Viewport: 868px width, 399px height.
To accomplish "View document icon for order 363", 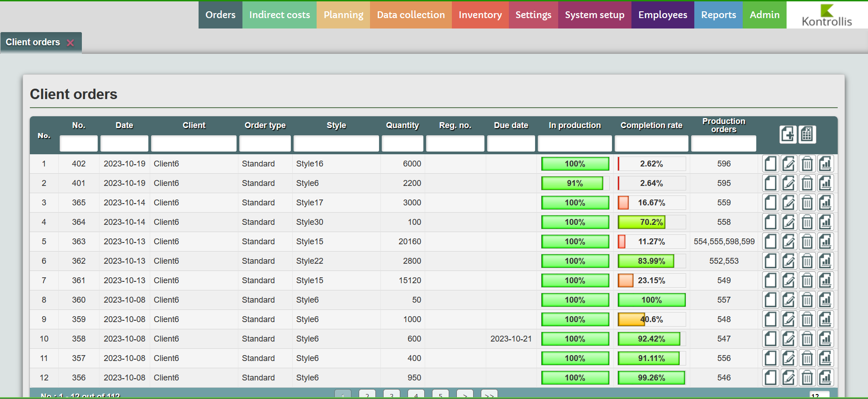I will pos(771,242).
